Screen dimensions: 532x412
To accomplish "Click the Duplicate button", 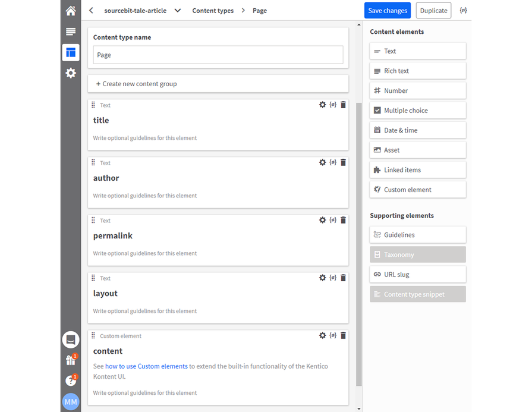I will [433, 11].
